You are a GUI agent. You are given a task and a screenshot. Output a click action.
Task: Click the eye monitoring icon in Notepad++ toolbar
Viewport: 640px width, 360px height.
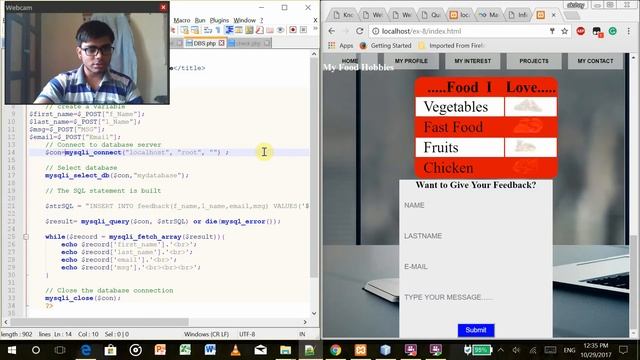[x=280, y=30]
